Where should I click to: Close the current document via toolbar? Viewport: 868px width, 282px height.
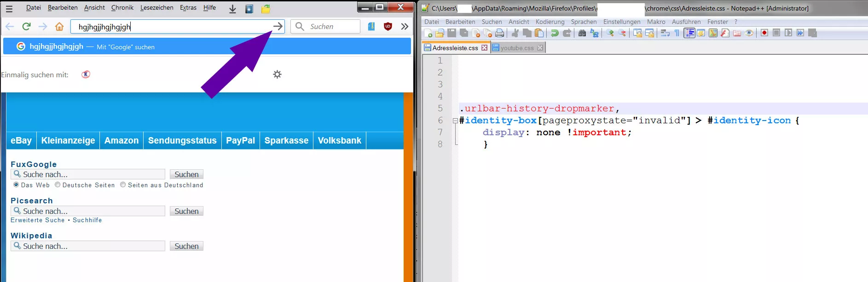click(x=476, y=33)
